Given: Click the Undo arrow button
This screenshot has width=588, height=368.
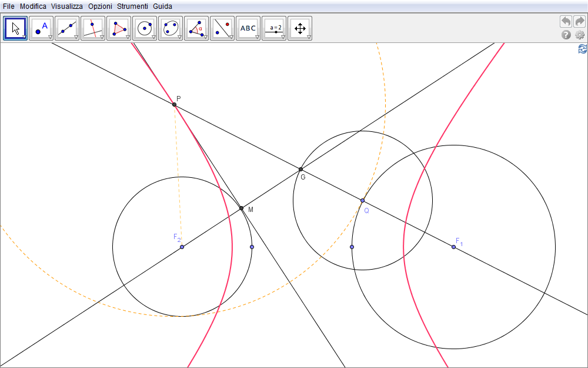Looking at the screenshot, I should (x=566, y=21).
